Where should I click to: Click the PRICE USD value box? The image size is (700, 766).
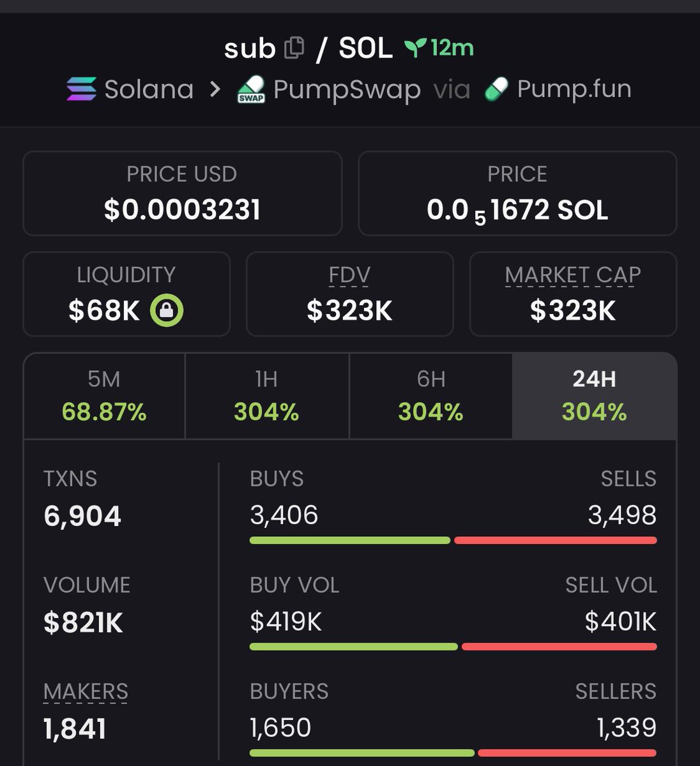183,193
